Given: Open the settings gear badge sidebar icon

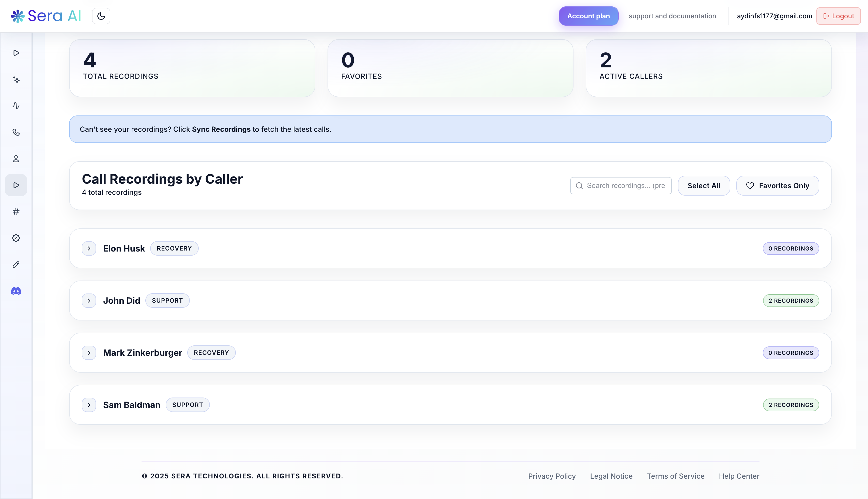Looking at the screenshot, I should coord(16,238).
